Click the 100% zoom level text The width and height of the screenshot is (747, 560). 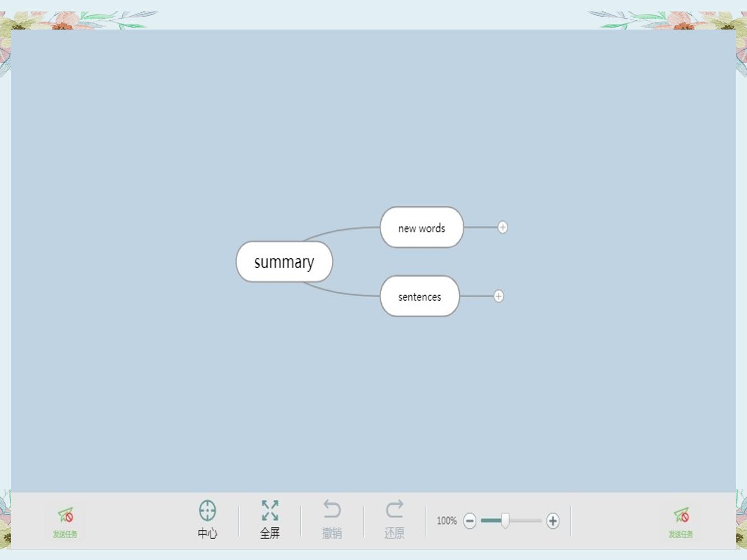pos(447,521)
